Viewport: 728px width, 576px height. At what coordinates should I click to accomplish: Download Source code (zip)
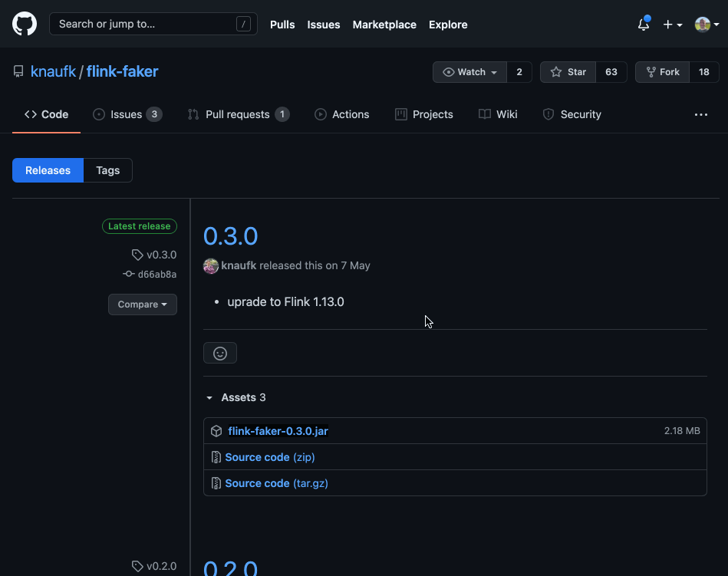coord(270,457)
